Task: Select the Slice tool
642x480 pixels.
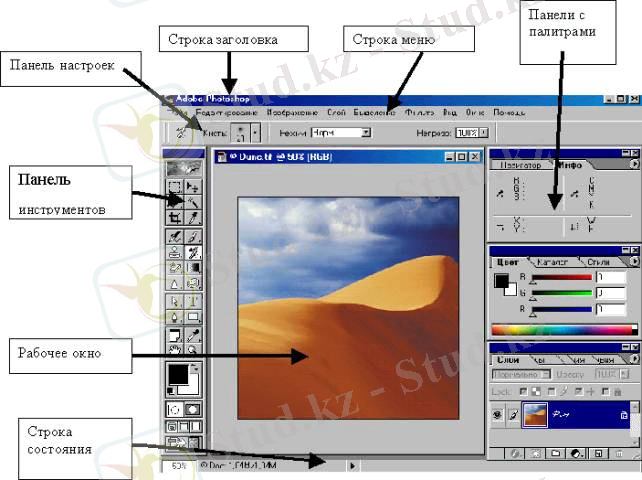Action: tap(192, 217)
